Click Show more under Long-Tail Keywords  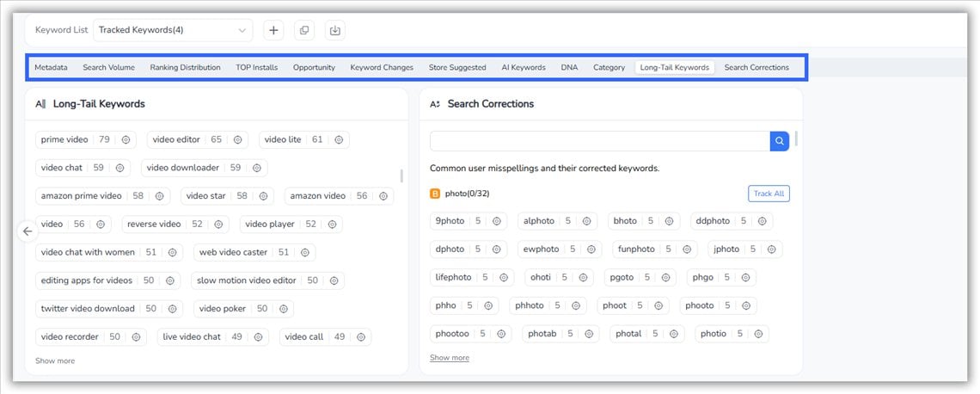(55, 360)
